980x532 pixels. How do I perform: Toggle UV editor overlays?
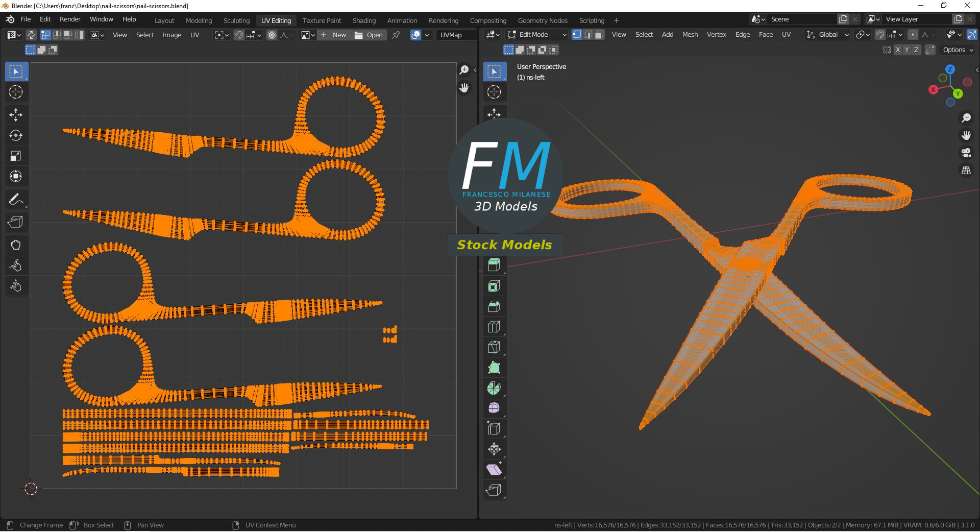tap(416, 35)
